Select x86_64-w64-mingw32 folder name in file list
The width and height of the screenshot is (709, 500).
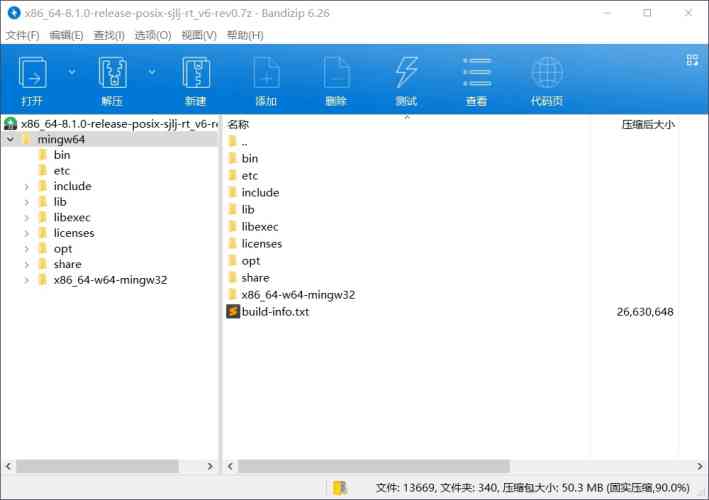[x=298, y=295]
